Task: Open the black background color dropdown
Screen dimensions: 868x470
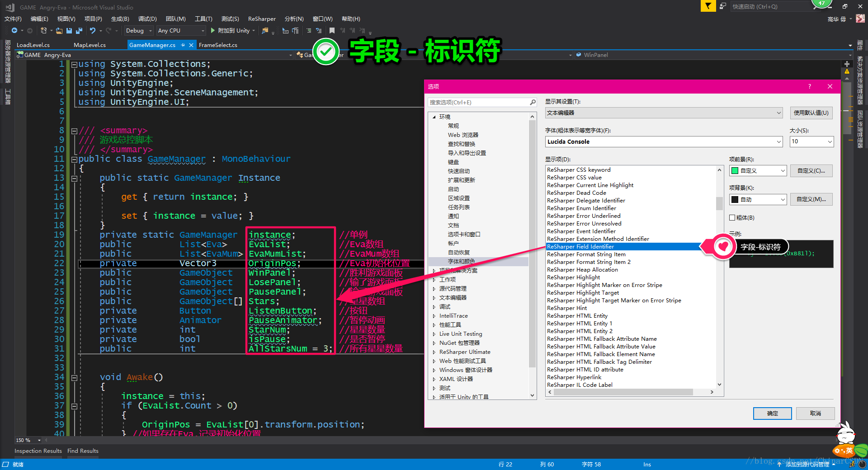Action: [758, 199]
